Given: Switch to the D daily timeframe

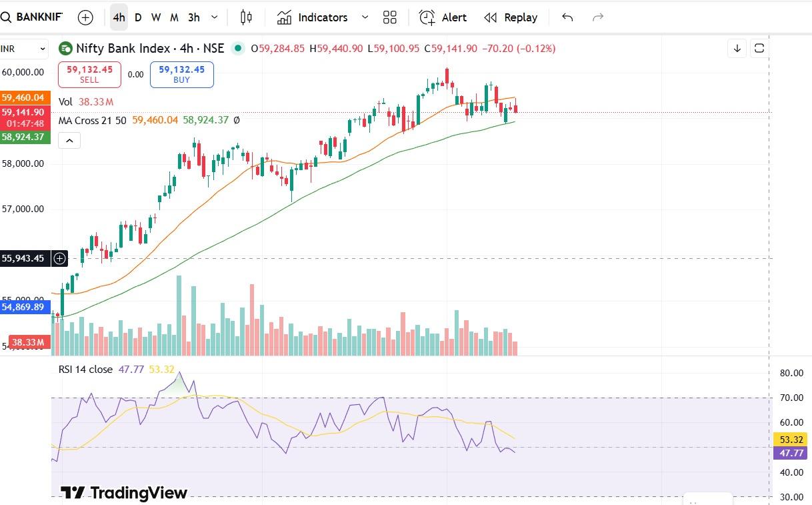Looking at the screenshot, I should (x=138, y=17).
